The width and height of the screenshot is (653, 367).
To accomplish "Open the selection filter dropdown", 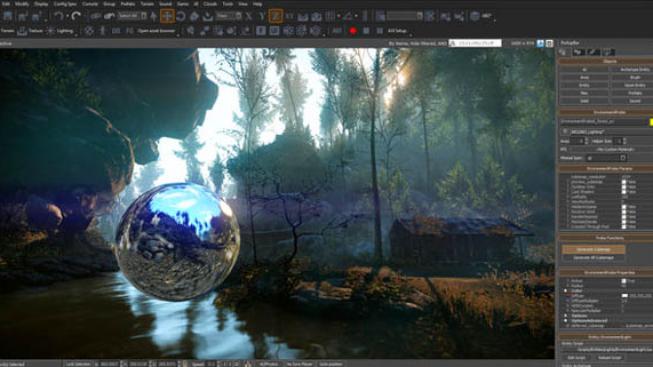I will tap(132, 16).
